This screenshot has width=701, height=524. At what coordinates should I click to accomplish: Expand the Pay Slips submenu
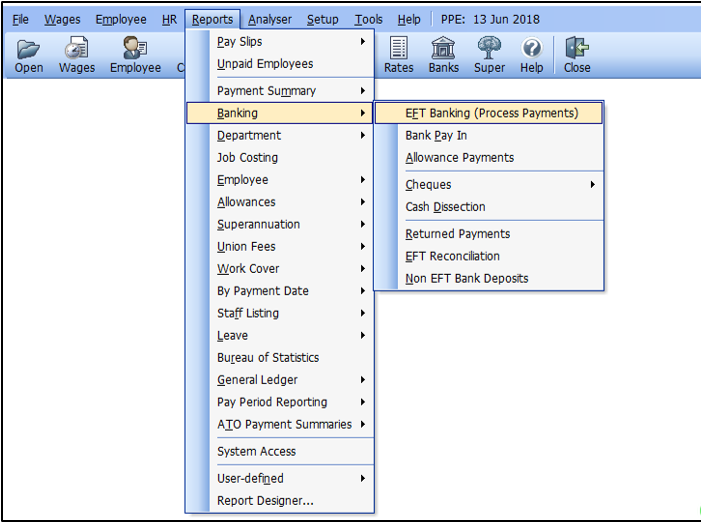pos(280,42)
